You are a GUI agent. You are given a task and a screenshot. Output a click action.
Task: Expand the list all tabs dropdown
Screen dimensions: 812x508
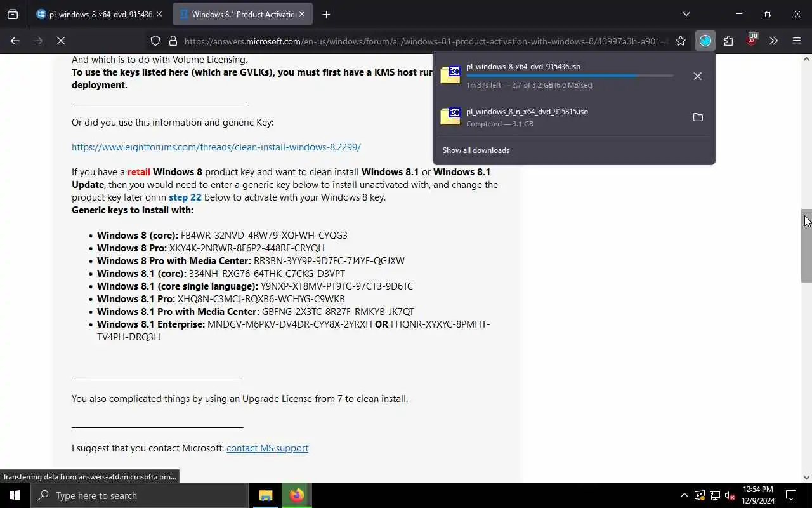point(686,14)
